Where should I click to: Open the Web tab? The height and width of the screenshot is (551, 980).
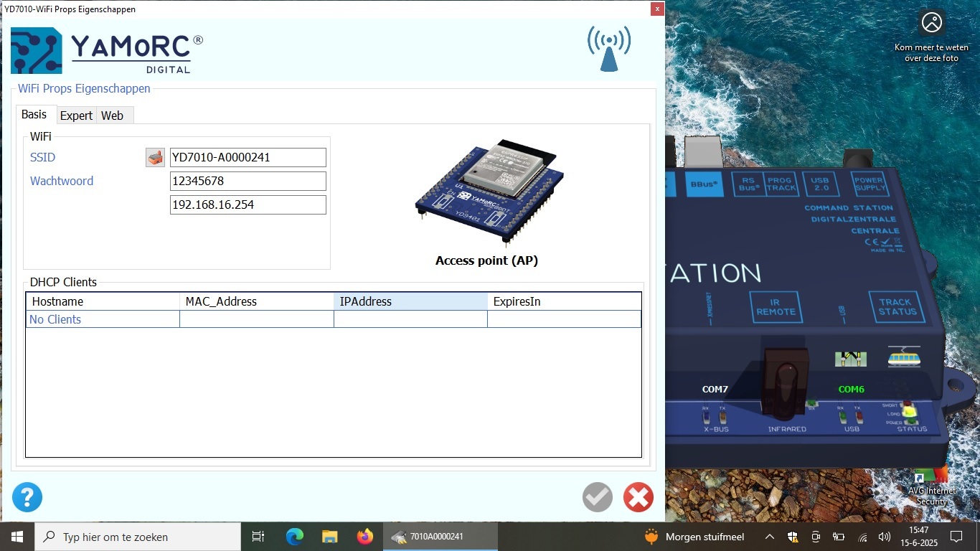112,116
